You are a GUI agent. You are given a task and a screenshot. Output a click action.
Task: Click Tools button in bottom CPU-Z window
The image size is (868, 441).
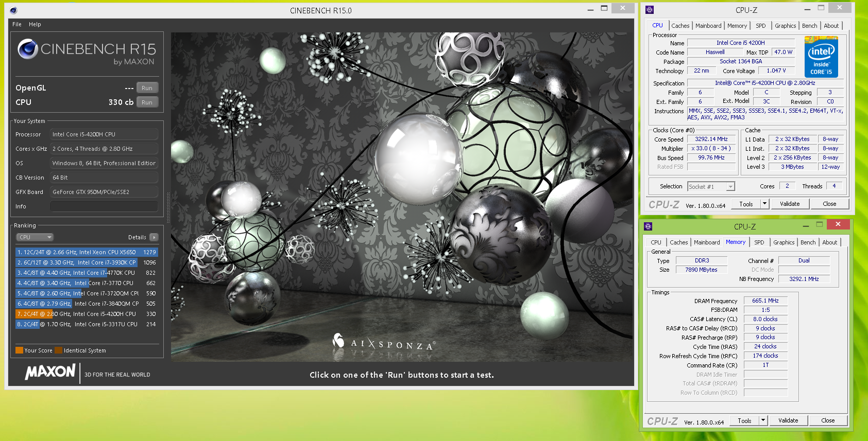pyautogui.click(x=744, y=420)
